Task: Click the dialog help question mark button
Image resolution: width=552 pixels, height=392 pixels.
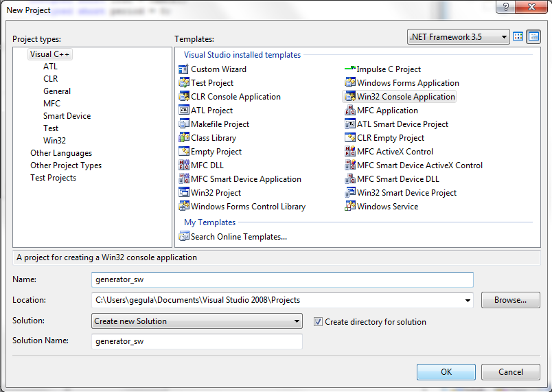Action: [505, 7]
